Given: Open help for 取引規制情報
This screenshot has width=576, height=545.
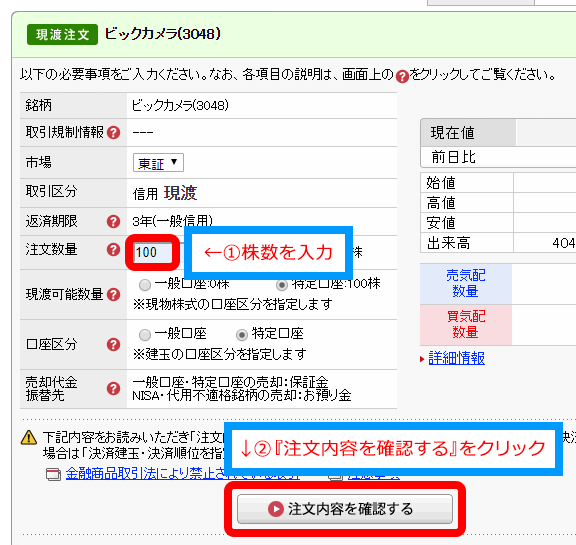Looking at the screenshot, I should [x=114, y=133].
